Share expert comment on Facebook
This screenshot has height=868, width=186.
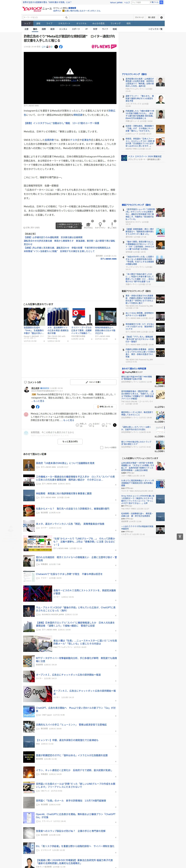(x=38, y=407)
